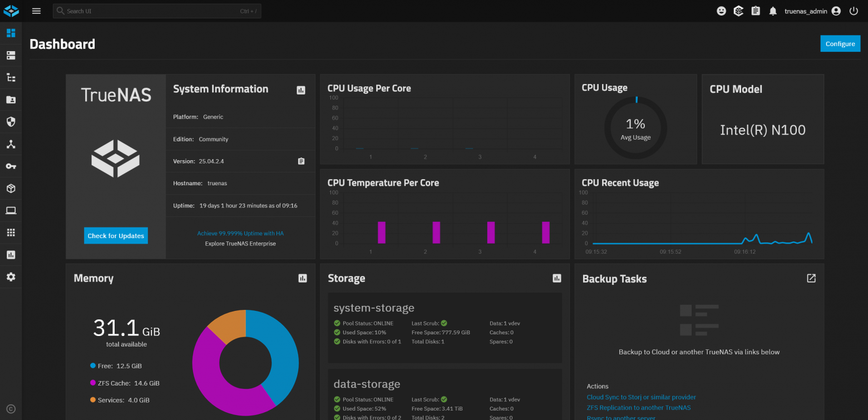Click the ZFS Cache 14.6 GiB legend
This screenshot has width=868, height=420.
[125, 383]
